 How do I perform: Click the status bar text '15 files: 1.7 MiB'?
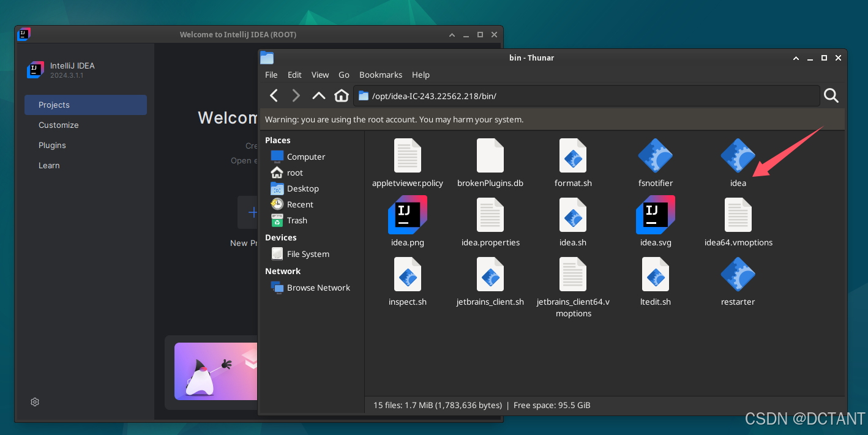pos(438,405)
